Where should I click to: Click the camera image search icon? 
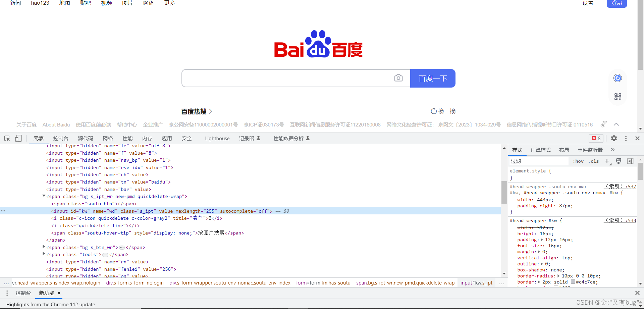398,78
